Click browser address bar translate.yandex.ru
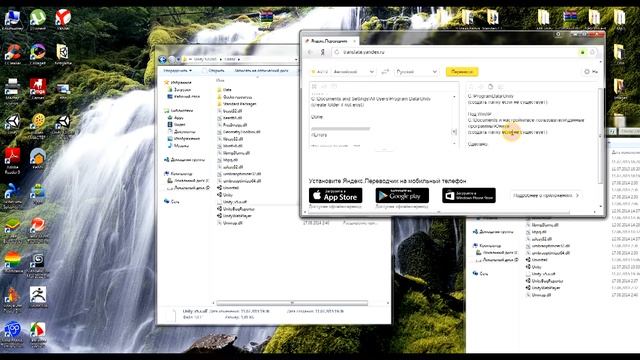 pos(455,52)
